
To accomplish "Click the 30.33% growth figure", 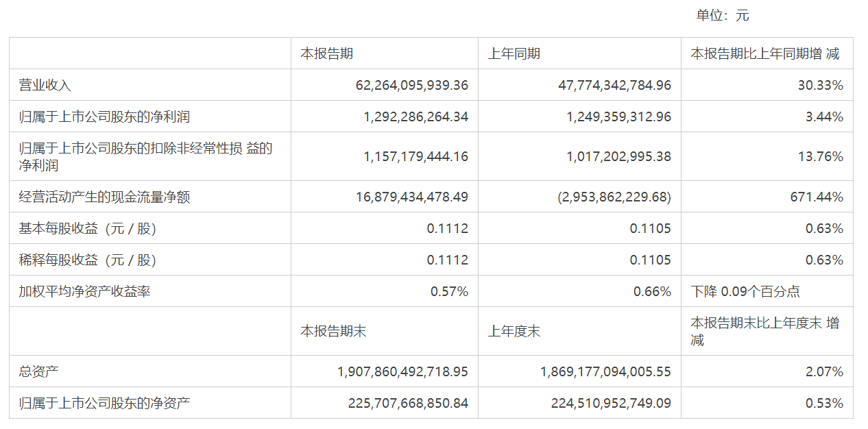I will click(x=821, y=86).
